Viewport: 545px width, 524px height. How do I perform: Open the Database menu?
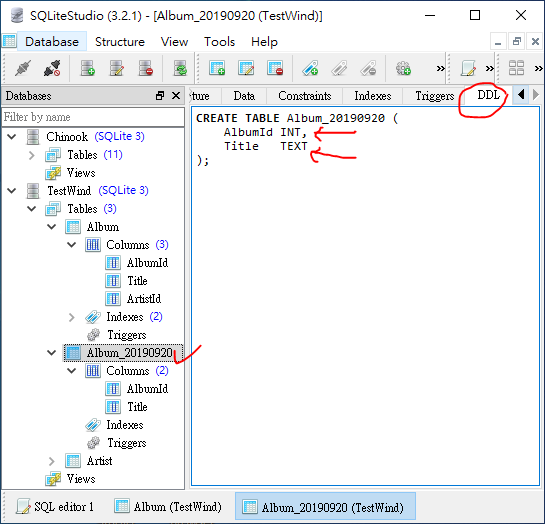tap(52, 42)
